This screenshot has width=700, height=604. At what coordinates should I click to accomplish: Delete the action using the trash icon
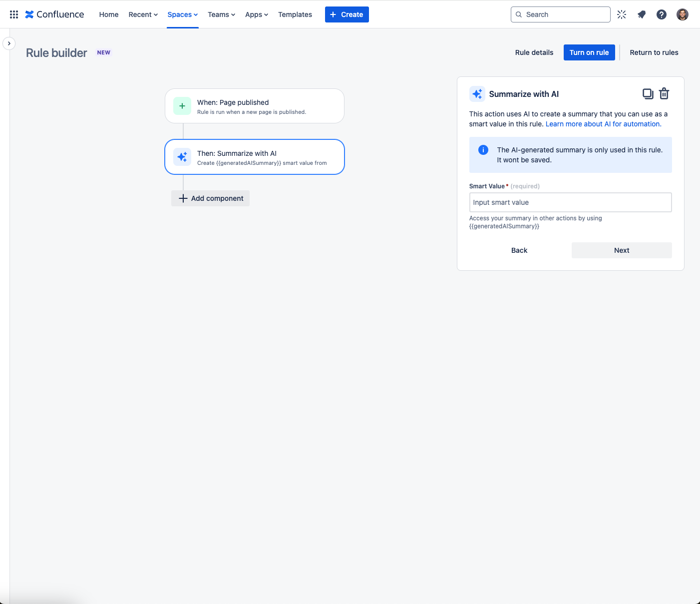(x=664, y=93)
